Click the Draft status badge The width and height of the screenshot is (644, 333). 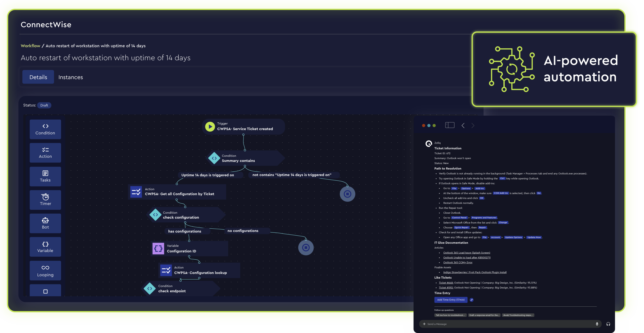(44, 105)
